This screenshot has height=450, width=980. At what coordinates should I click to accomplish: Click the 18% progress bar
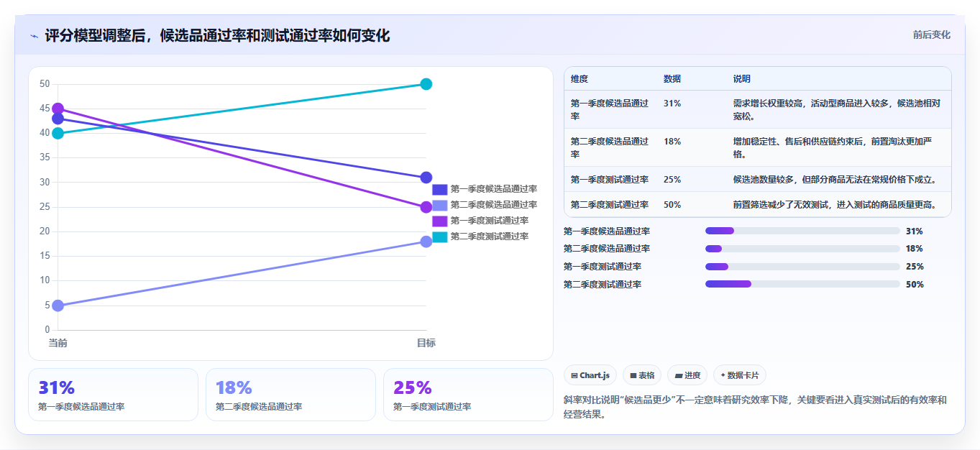coord(802,249)
